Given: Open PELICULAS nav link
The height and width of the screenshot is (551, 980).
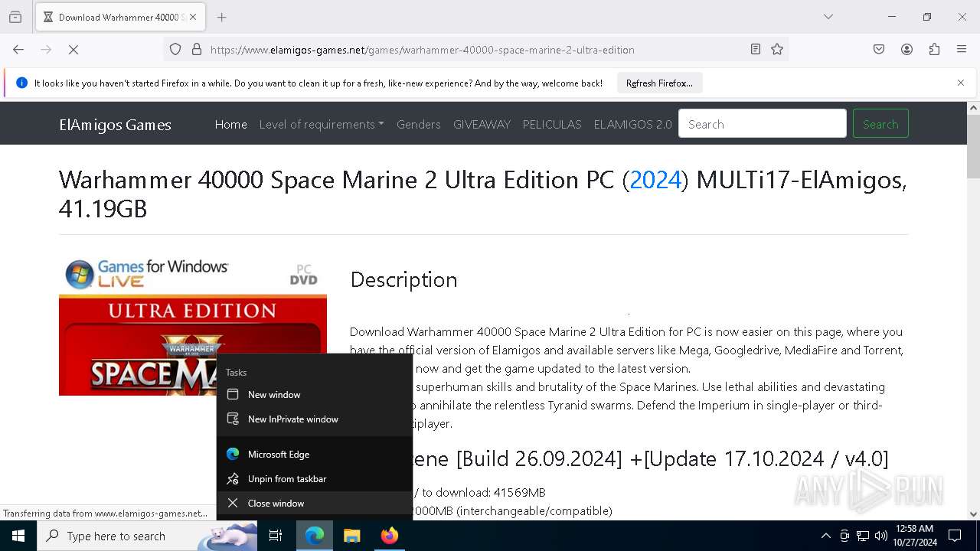Looking at the screenshot, I should [552, 124].
